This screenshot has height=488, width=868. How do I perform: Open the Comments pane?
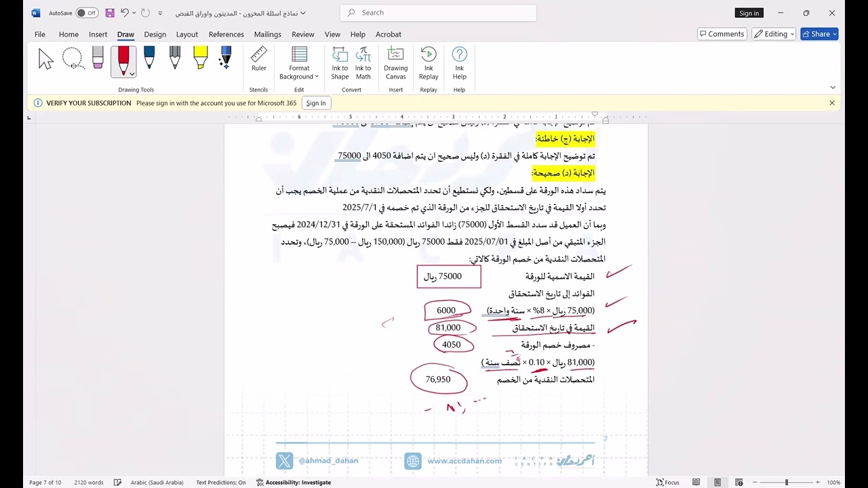coord(722,34)
